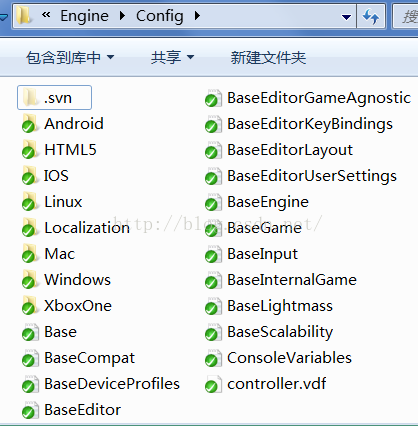Screen dimensions: 418x427
Task: Click the Base file icon
Action: (30, 332)
